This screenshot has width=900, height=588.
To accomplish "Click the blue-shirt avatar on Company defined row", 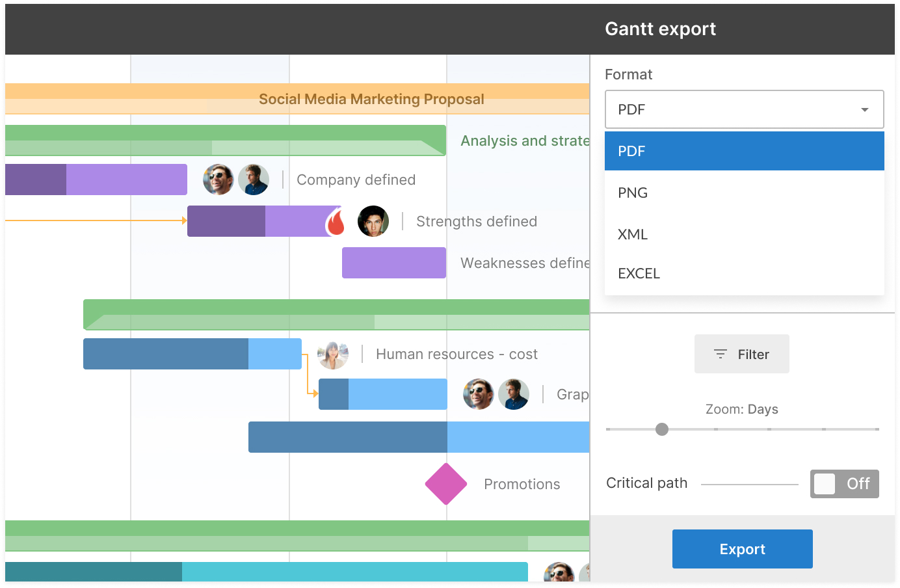I will coord(254,180).
